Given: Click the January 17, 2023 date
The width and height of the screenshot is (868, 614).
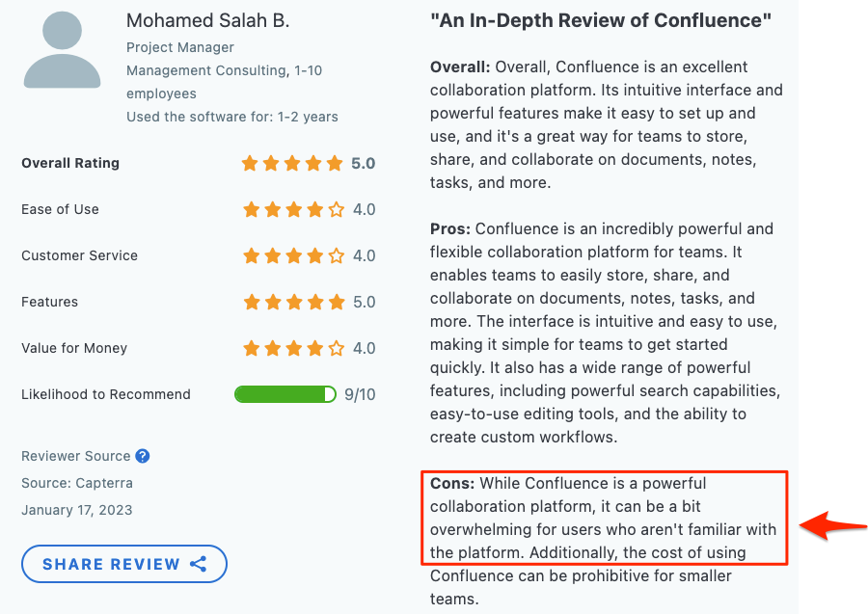Looking at the screenshot, I should (x=77, y=510).
